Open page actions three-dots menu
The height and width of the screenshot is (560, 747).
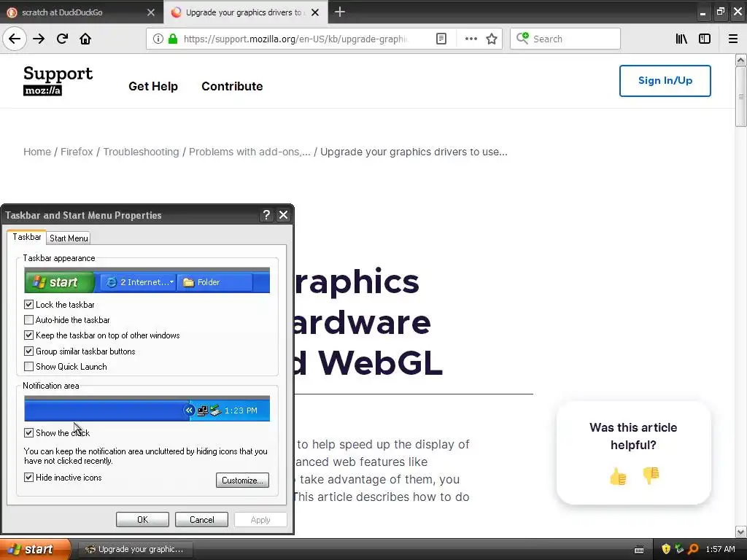point(471,39)
